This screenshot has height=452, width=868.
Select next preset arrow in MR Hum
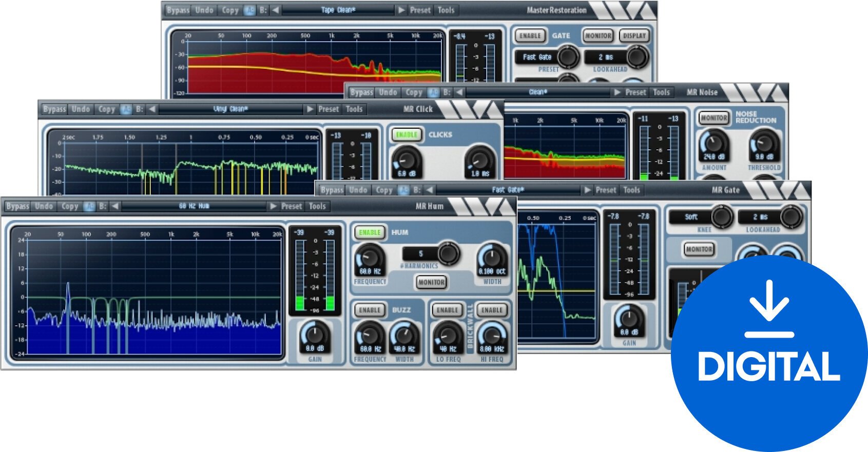pyautogui.click(x=273, y=206)
